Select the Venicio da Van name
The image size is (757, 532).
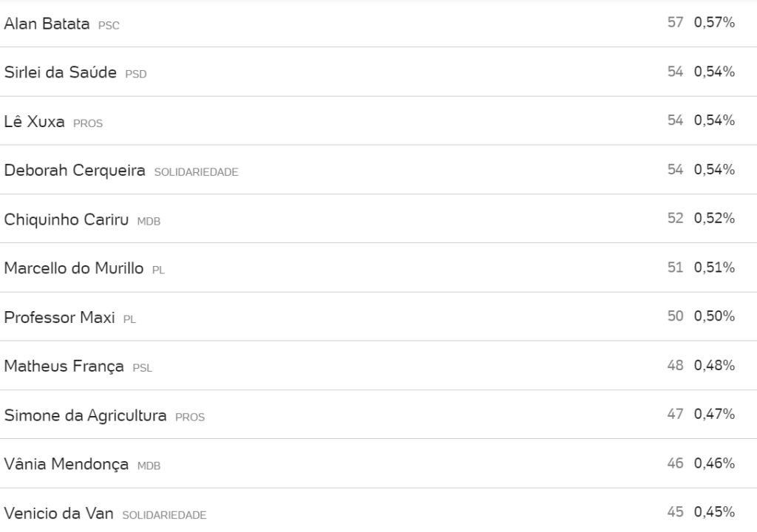tap(58, 514)
